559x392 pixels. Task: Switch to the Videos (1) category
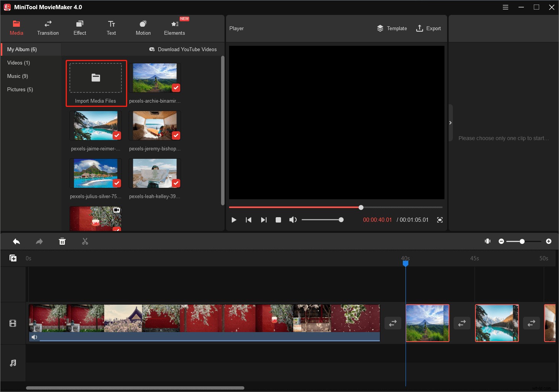coord(18,63)
